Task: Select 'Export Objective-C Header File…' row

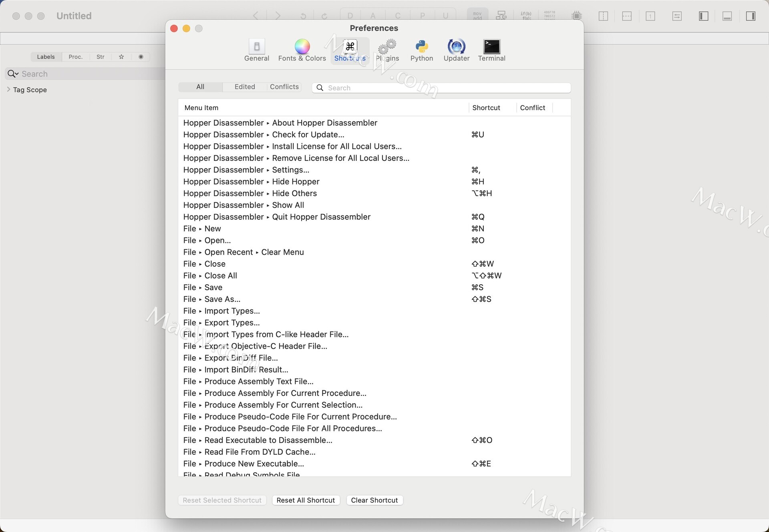Action: [x=374, y=346]
